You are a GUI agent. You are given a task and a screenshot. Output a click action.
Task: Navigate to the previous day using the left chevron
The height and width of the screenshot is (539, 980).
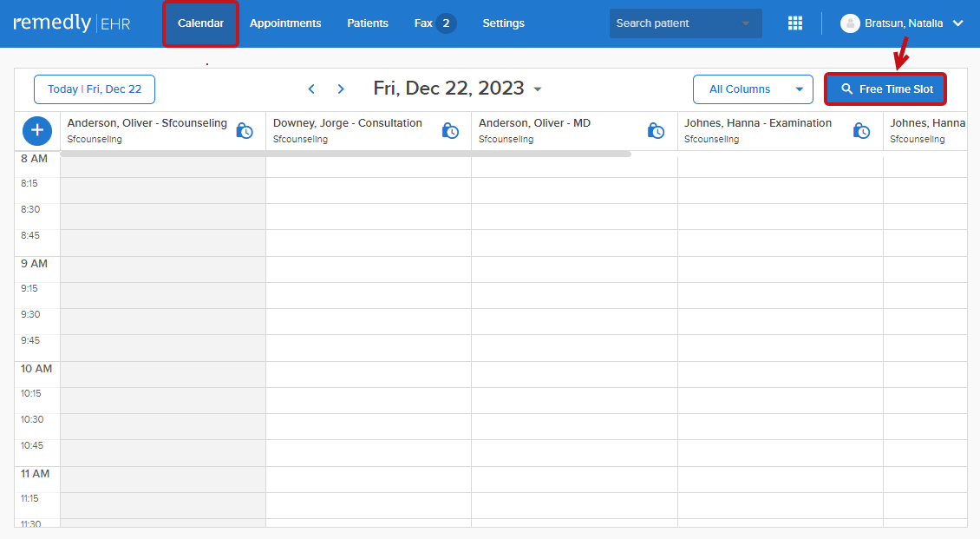[x=311, y=89]
